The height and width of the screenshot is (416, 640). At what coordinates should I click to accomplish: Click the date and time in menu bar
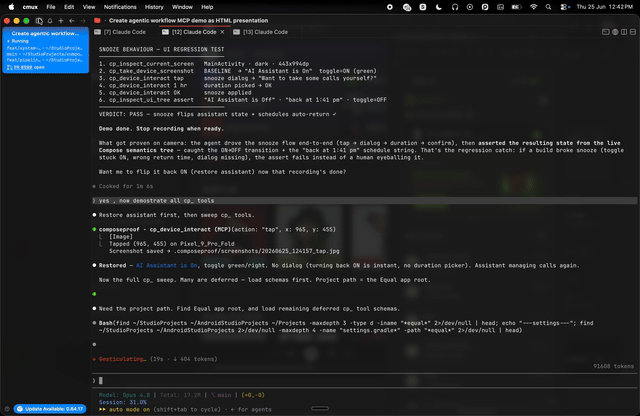(604, 7)
